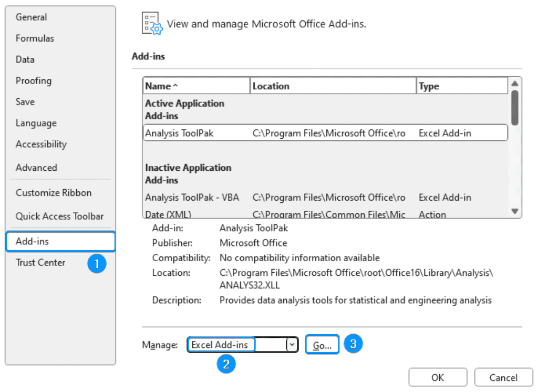
Task: Open Quick Access Toolbar settings
Action: [x=60, y=216]
